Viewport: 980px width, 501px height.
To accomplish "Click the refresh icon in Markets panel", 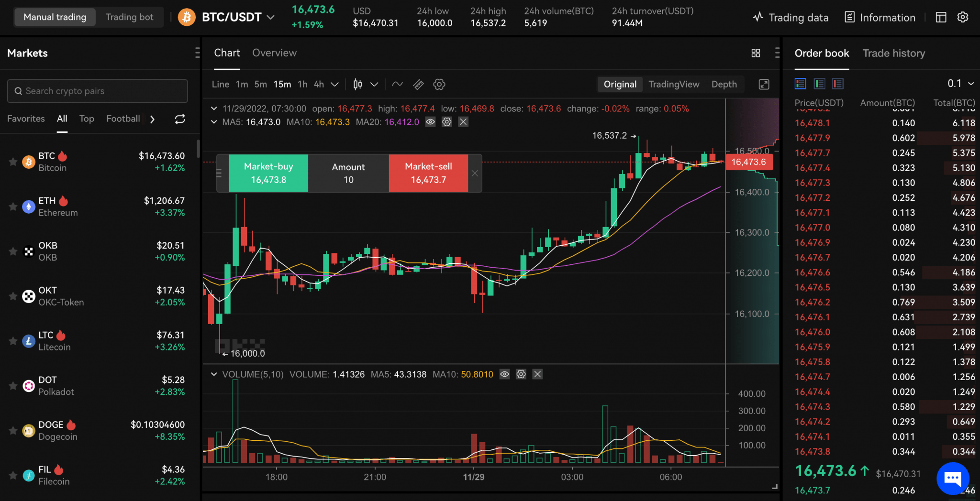I will 180,119.
